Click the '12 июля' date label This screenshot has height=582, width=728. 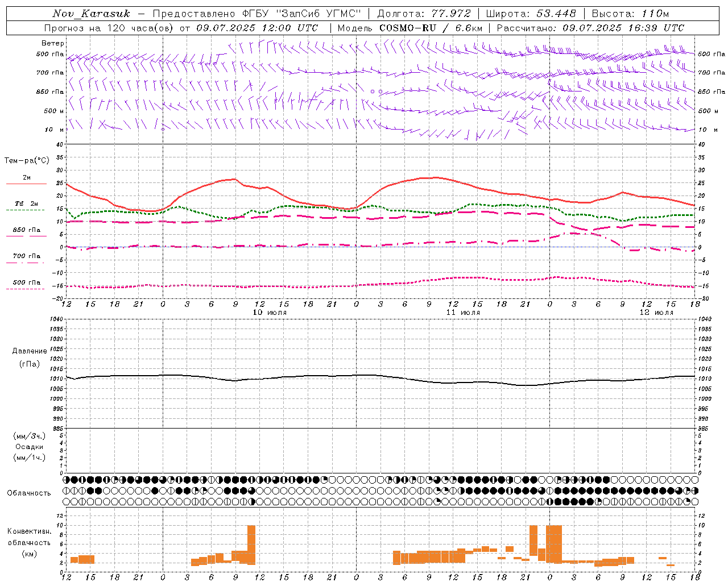[656, 313]
